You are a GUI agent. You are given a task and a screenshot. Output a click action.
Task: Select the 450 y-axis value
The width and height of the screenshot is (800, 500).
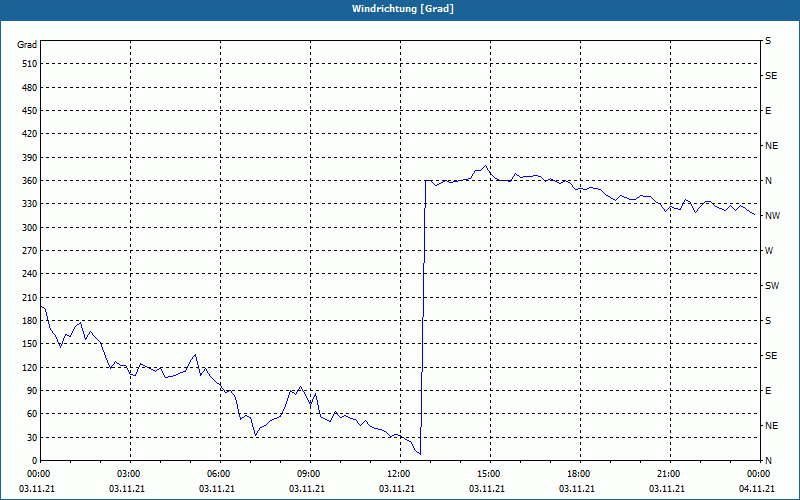(x=30, y=111)
